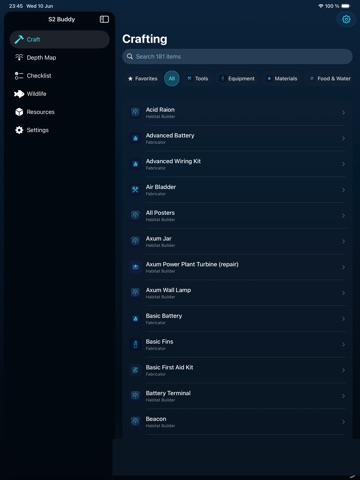Open the Battery Terminal text
360x480 pixels.
[168, 393]
